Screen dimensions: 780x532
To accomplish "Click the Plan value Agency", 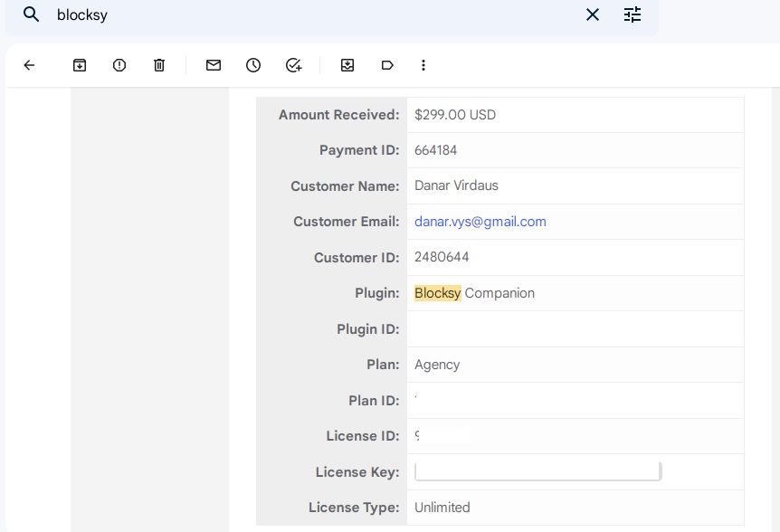I will pyautogui.click(x=437, y=365).
